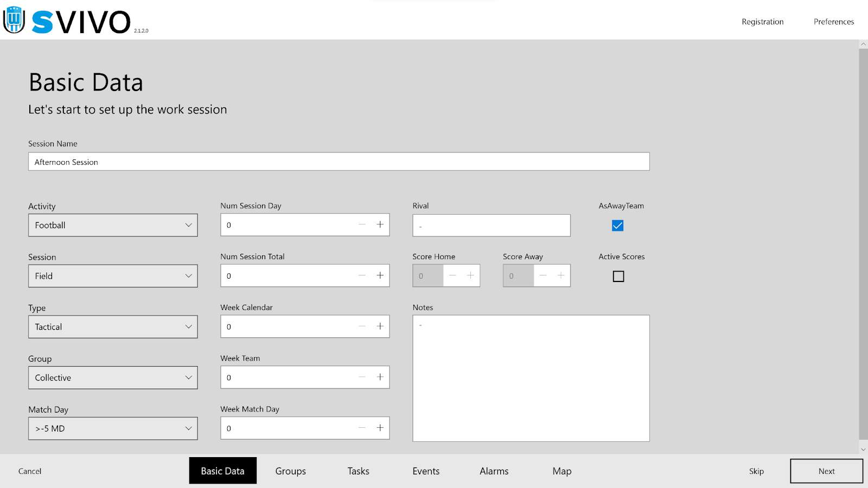Click the Skip button

tap(756, 471)
